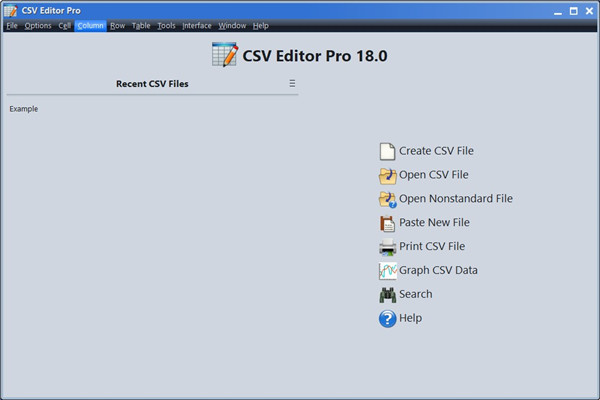Click the blue question mark Help icon
Screen dimensions: 600x400
pyautogui.click(x=387, y=318)
